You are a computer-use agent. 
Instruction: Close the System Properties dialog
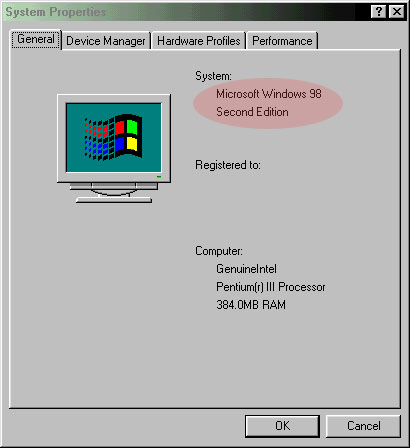coord(397,12)
